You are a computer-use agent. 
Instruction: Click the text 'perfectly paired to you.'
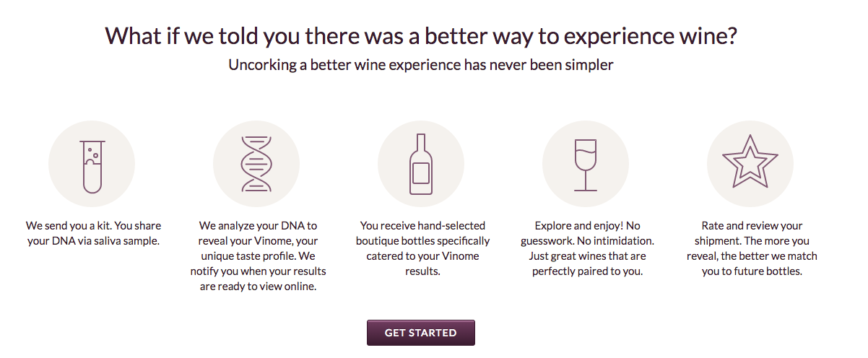click(587, 271)
